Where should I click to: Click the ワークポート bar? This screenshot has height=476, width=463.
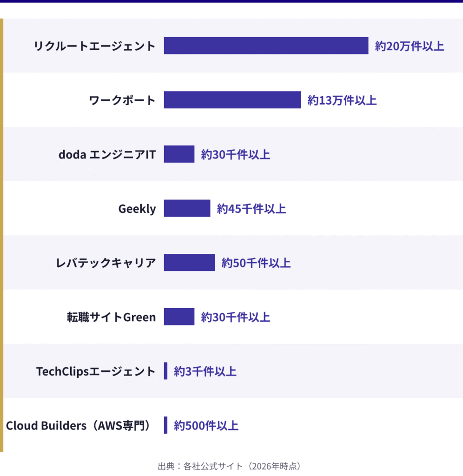232,100
